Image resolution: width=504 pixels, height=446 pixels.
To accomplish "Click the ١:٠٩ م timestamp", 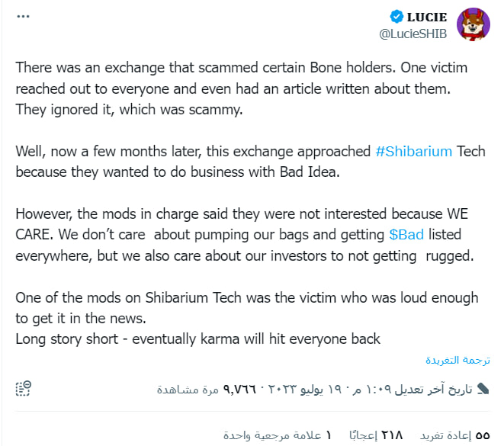I will pos(373,389).
